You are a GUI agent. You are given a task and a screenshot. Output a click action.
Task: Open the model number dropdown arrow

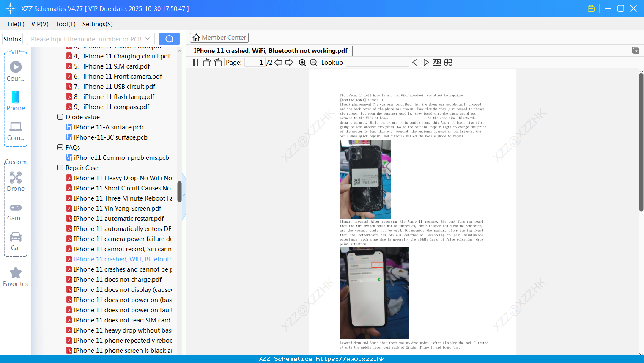pyautogui.click(x=148, y=39)
